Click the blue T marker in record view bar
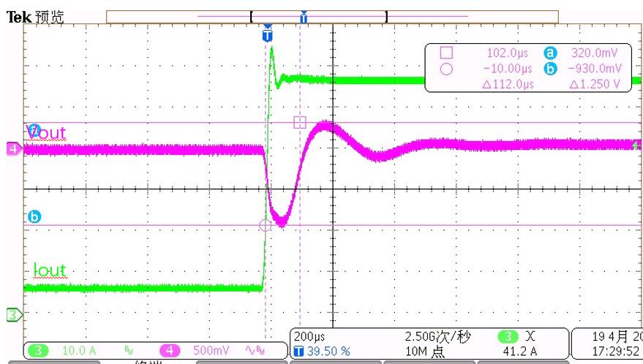Screen dimensions: 643x364 tap(304, 16)
